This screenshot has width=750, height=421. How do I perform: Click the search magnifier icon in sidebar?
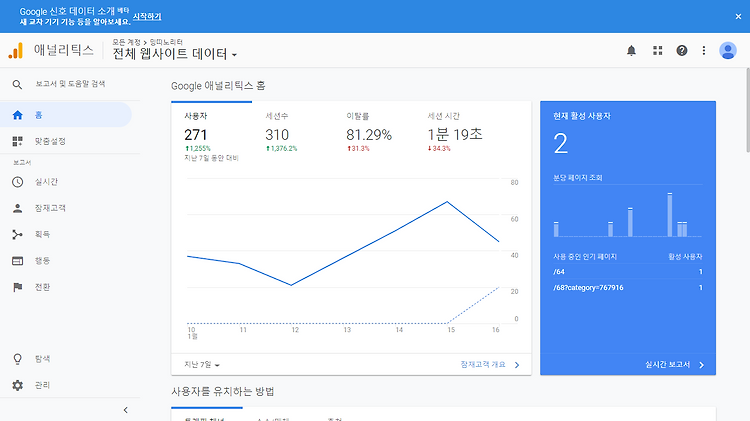pyautogui.click(x=17, y=85)
